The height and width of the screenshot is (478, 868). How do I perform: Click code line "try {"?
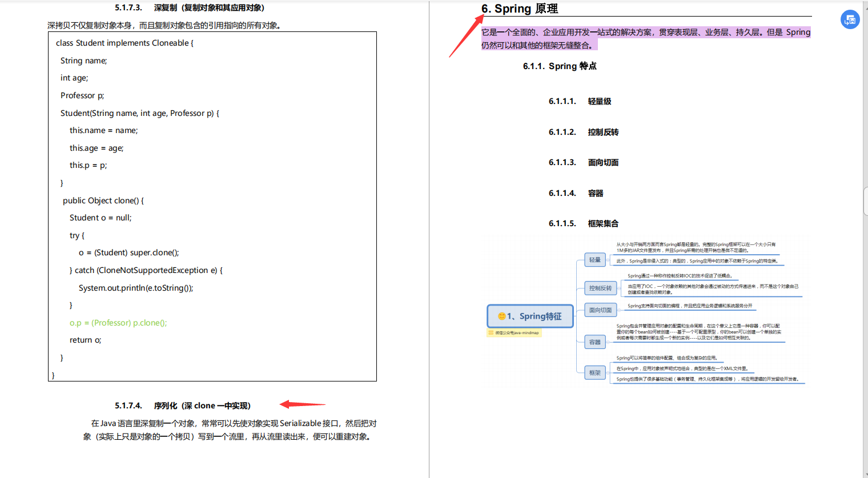77,235
